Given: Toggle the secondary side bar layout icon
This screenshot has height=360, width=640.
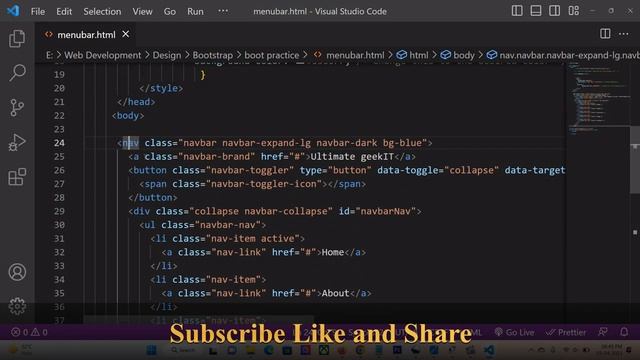Looking at the screenshot, I should [x=554, y=11].
